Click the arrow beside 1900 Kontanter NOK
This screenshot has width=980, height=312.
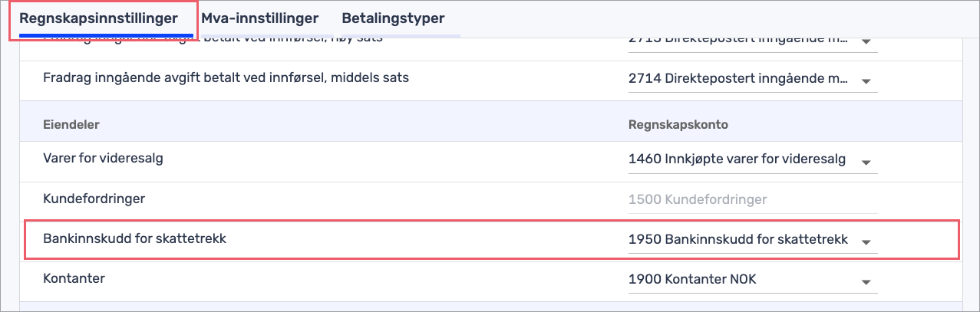point(866,282)
